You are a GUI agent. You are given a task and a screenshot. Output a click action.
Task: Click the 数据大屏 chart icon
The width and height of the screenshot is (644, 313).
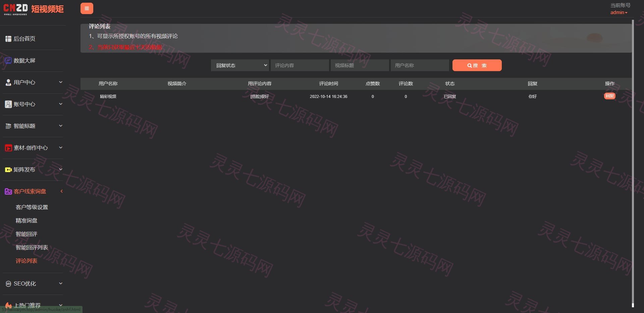(x=8, y=61)
